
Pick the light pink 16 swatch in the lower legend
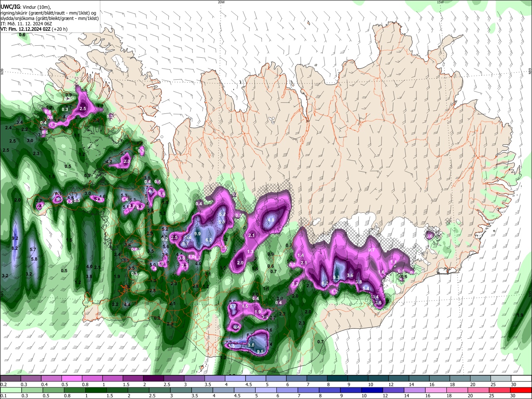click(x=436, y=390)
